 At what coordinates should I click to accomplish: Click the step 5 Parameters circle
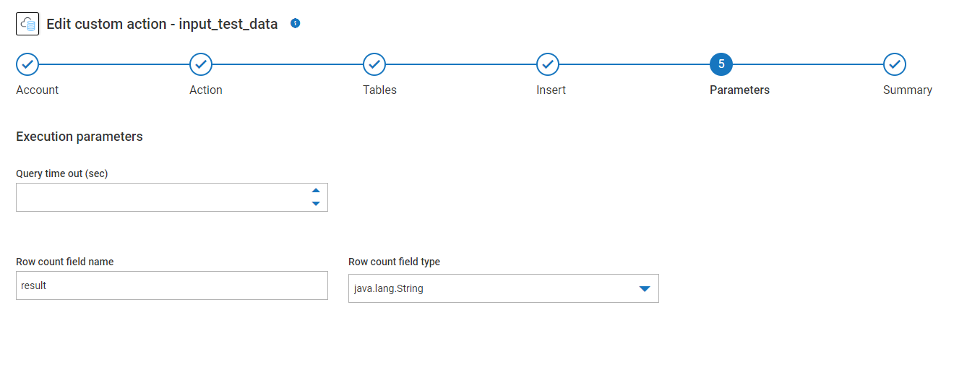(721, 64)
